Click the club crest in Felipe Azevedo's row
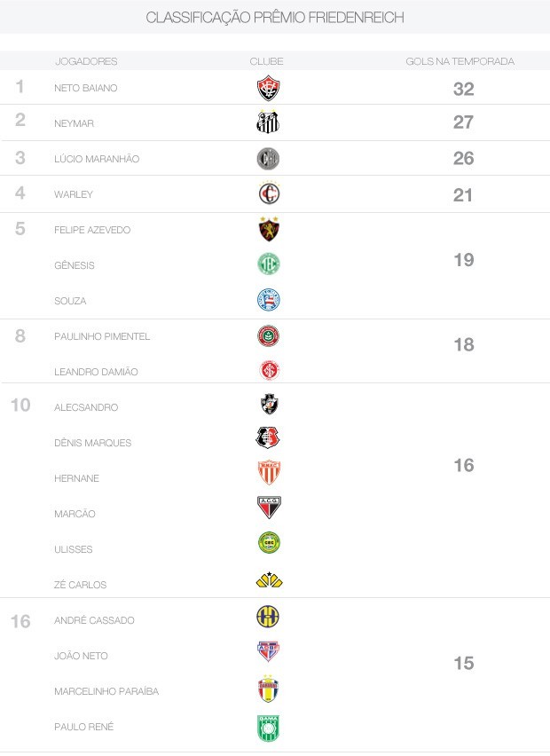Viewport: 550px width, 756px height. (268, 229)
